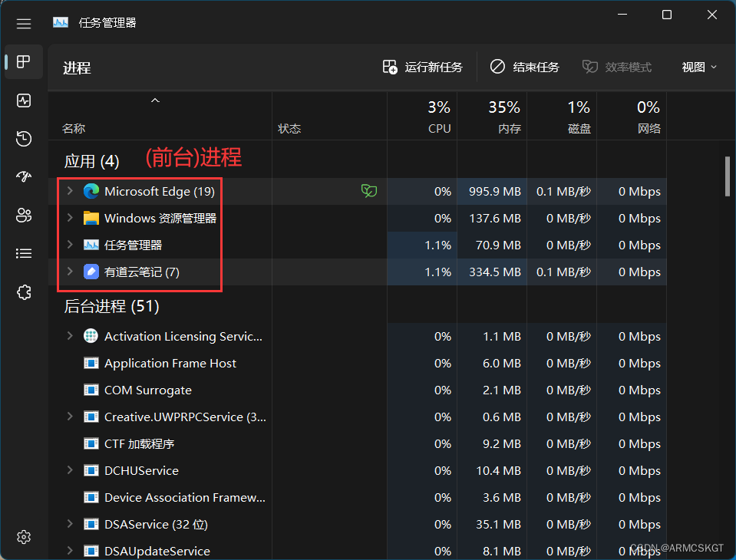Click the 70.9 MB memory value
736x560 pixels.
498,245
